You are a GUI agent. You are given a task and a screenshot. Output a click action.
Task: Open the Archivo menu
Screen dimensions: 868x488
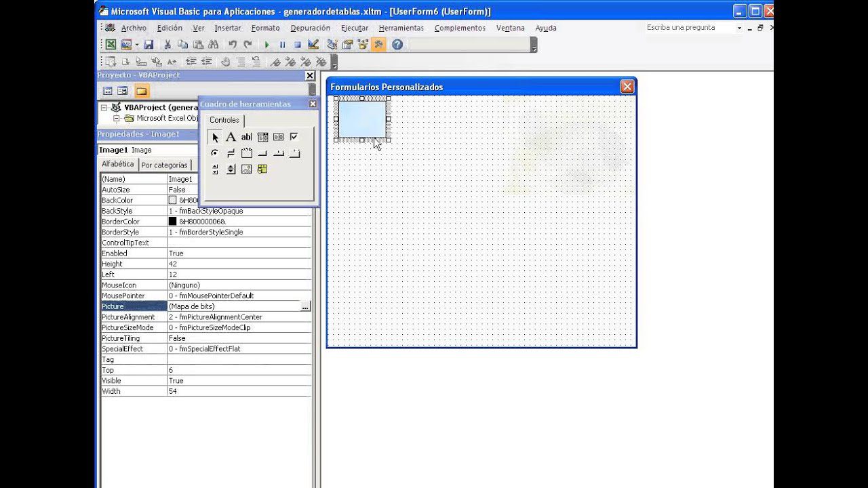click(134, 28)
